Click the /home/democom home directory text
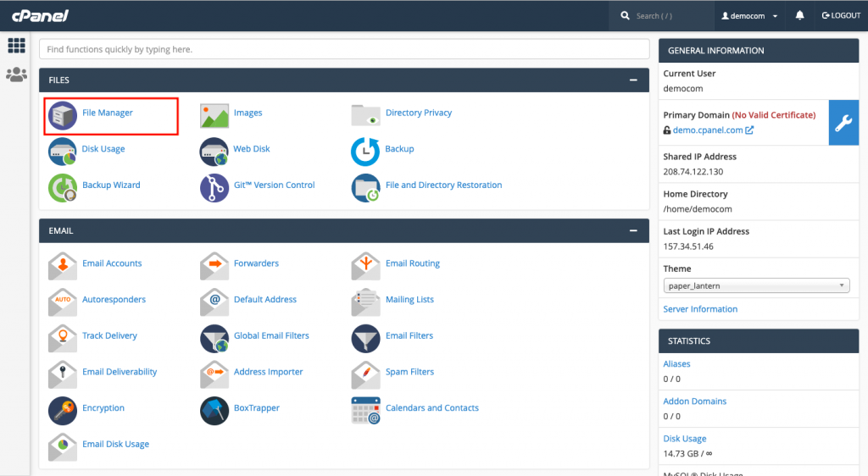This screenshot has width=868, height=476. pos(698,209)
